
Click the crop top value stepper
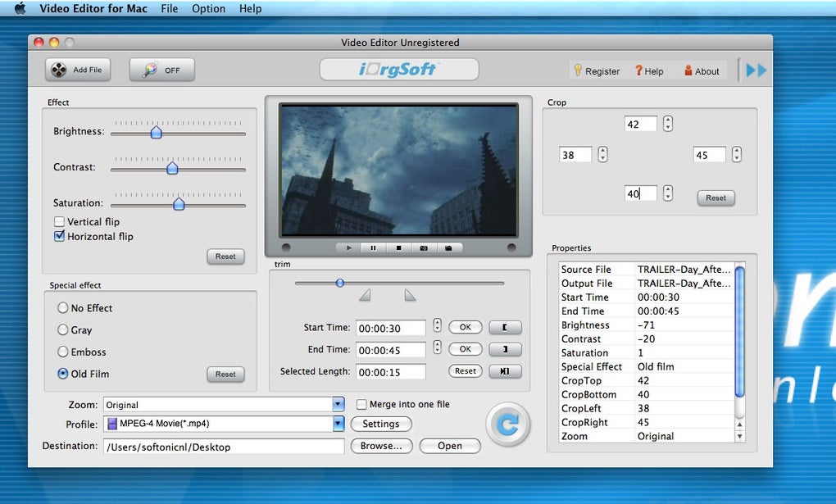(x=668, y=124)
